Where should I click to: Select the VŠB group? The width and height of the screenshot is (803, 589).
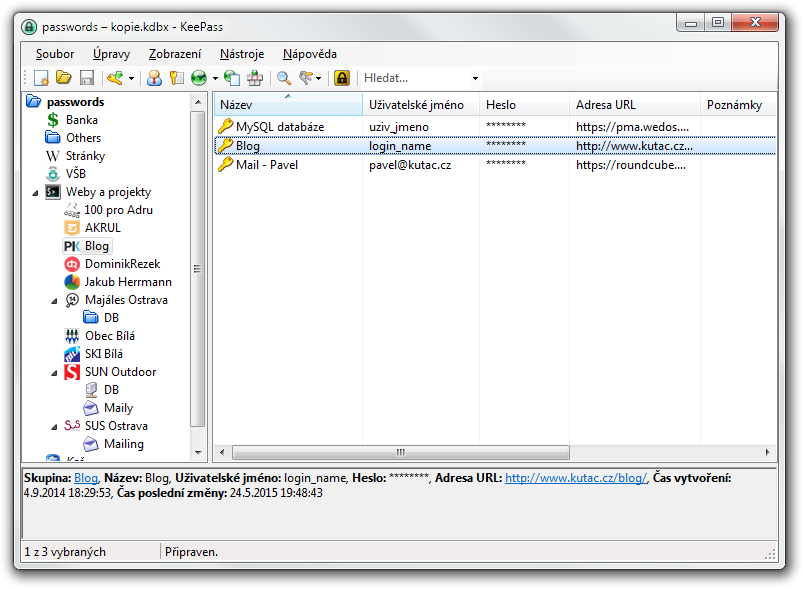76,174
